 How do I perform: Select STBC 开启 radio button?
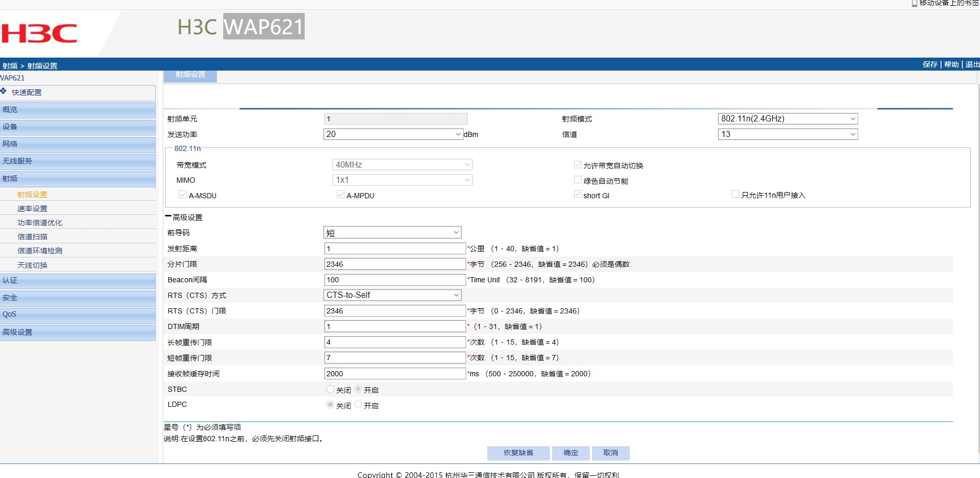click(x=358, y=389)
